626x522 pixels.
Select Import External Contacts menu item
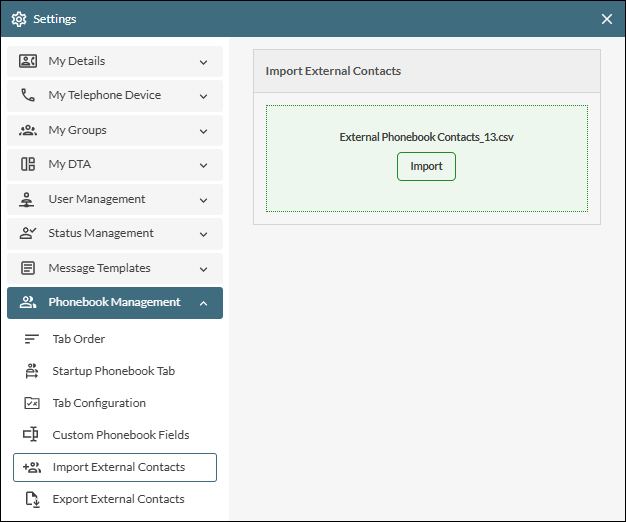click(x=118, y=467)
